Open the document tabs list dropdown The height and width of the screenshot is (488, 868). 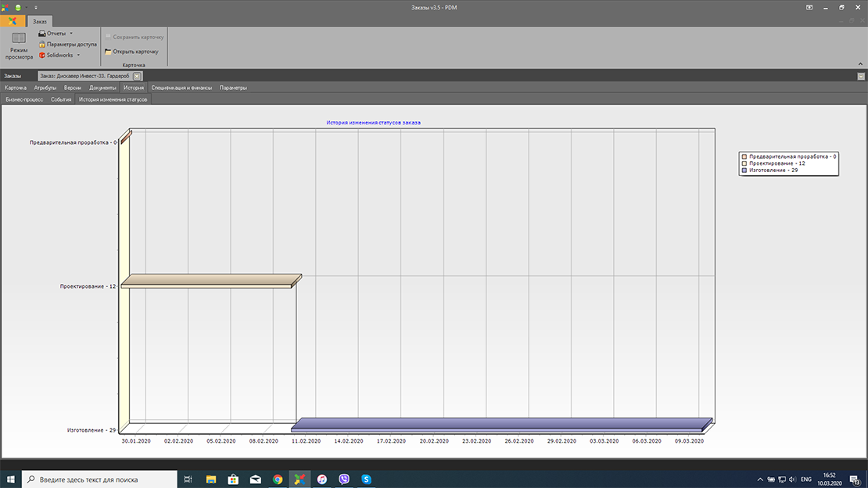[x=861, y=77]
